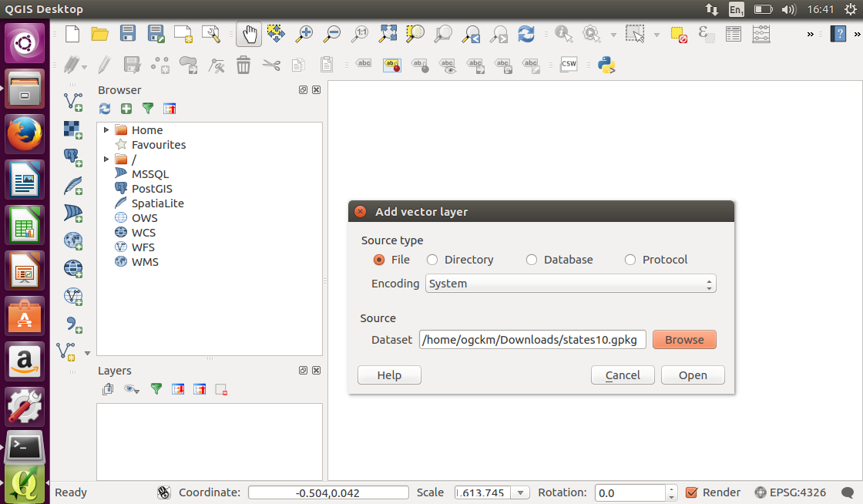Toggle extents and mouse position display
Screen dimensions: 863x504
point(163,492)
